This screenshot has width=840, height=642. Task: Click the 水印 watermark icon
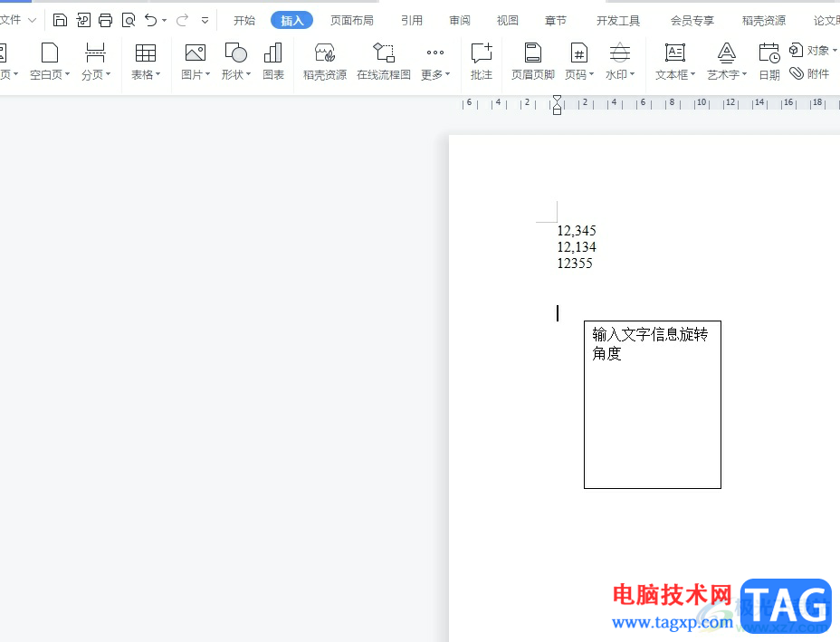(620, 53)
